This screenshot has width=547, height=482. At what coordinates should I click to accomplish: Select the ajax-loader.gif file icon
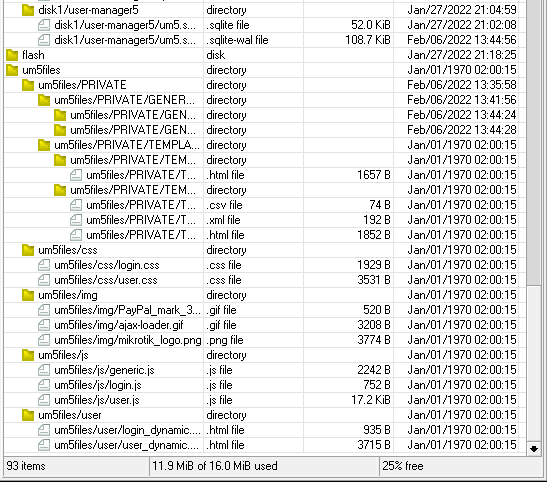44,325
